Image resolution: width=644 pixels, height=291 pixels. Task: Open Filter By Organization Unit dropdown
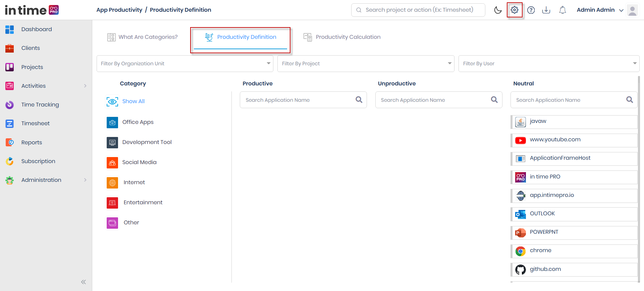[x=185, y=64]
